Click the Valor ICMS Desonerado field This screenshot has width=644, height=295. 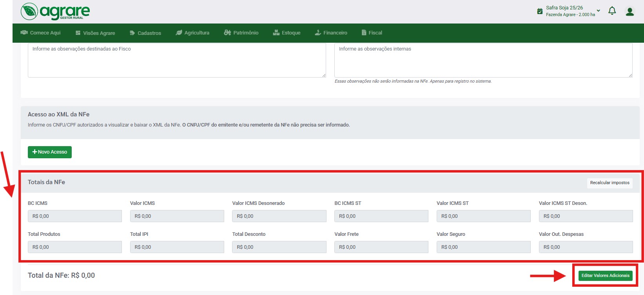click(x=279, y=216)
